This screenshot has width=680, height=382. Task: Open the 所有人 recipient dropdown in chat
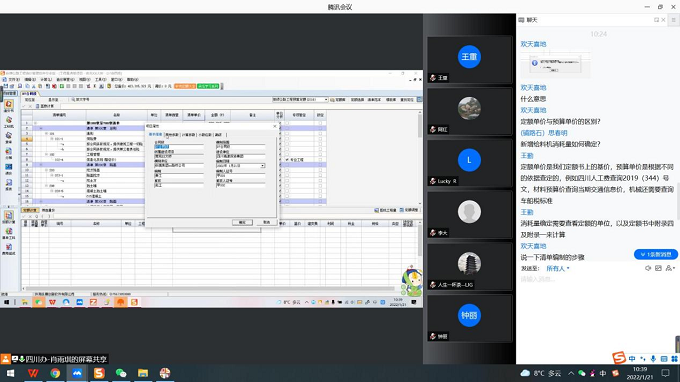click(558, 268)
